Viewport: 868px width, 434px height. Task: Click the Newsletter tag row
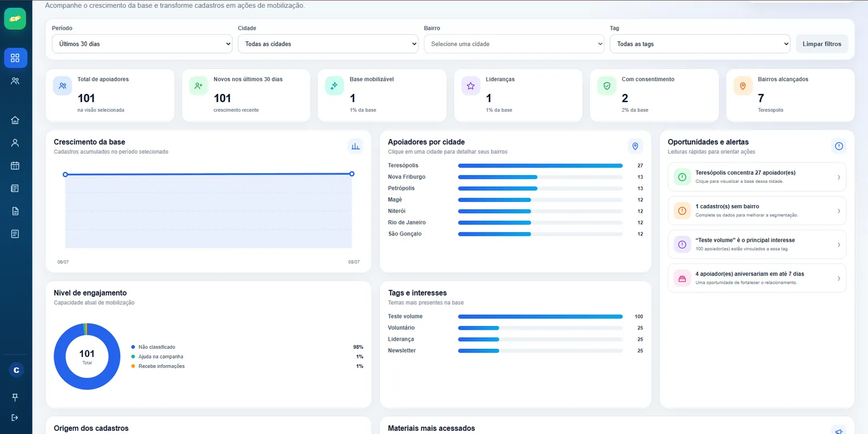pyautogui.click(x=515, y=350)
